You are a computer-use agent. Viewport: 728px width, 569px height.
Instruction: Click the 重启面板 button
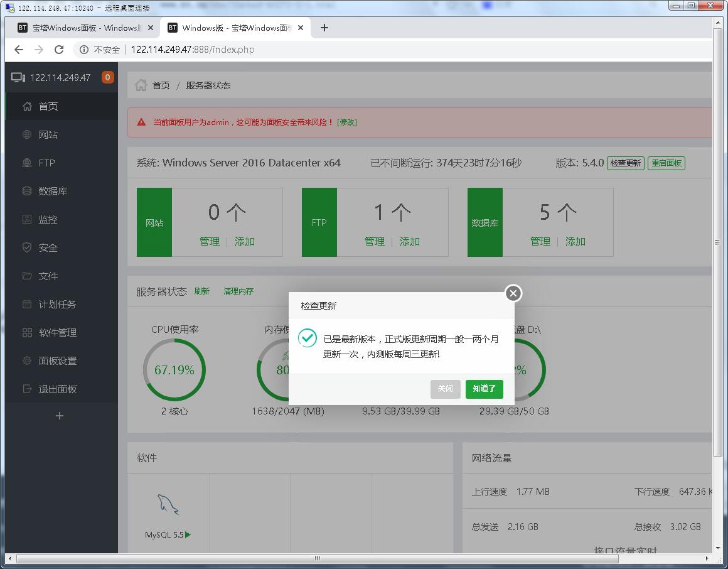point(666,163)
